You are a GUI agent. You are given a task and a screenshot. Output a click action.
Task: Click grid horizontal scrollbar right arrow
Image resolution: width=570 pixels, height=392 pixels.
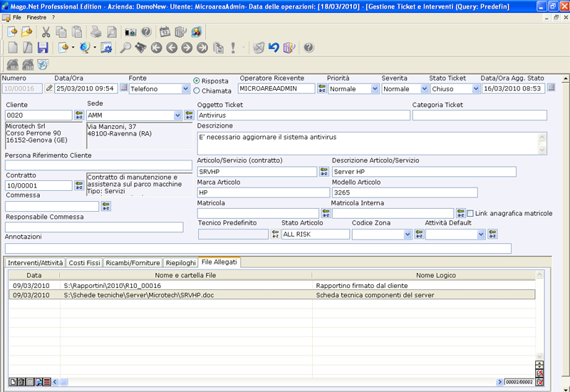click(499, 382)
